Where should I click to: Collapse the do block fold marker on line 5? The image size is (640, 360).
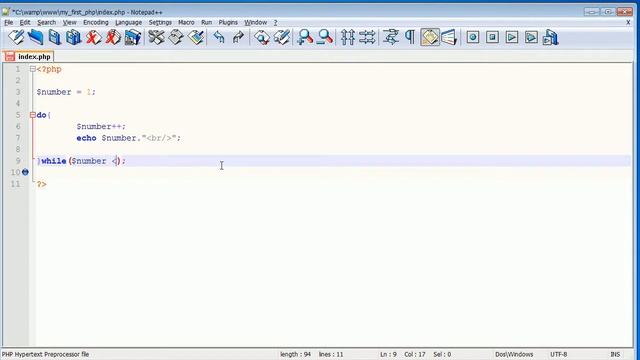33,115
